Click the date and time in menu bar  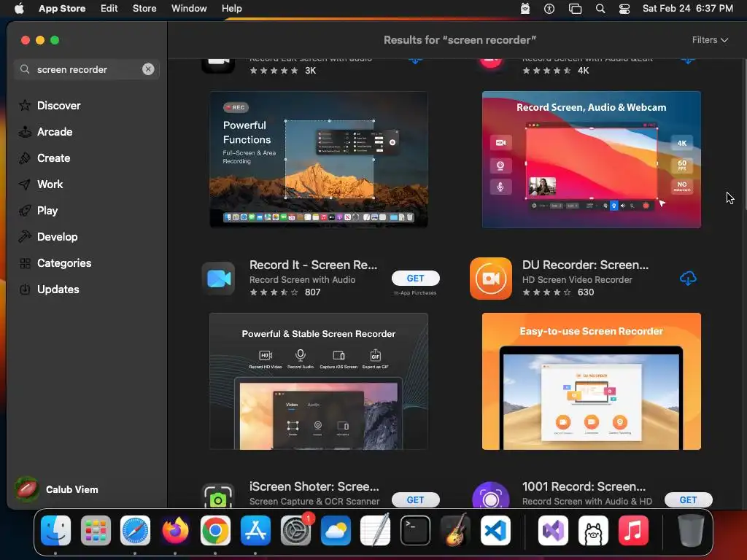coord(687,8)
